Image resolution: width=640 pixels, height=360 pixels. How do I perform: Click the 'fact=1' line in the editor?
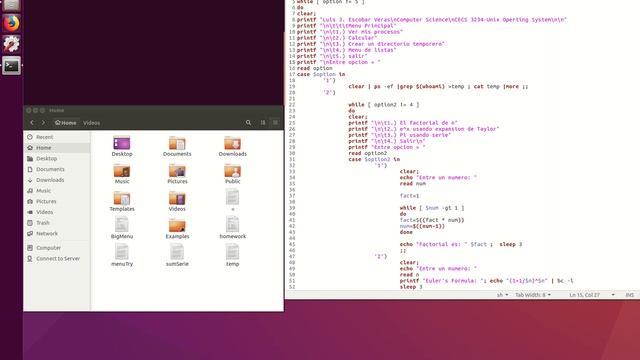(409, 196)
